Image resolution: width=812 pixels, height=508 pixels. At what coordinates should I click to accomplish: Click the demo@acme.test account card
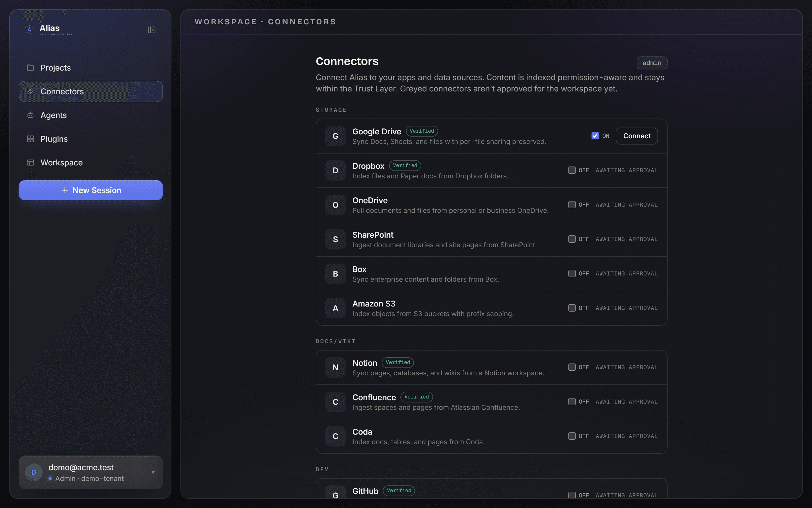[91, 472]
